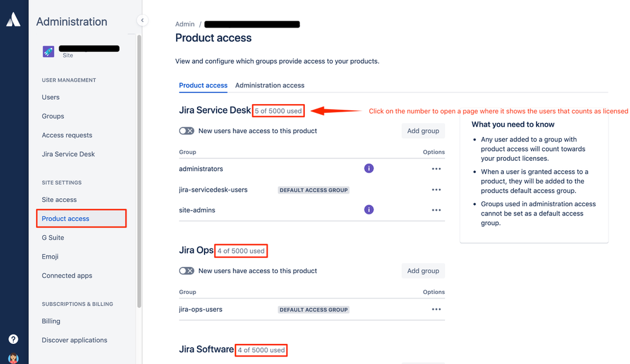Open the Billing page from the sidebar
630x364 pixels.
pyautogui.click(x=51, y=321)
